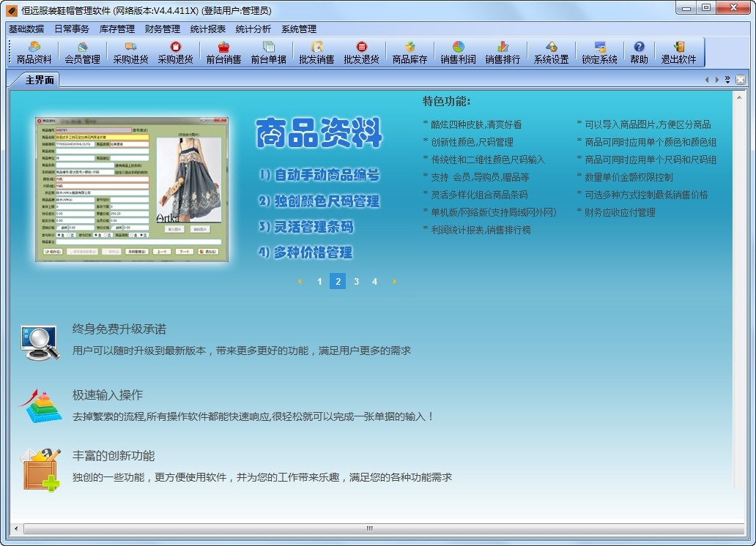
Task: Close the tab panel with X icon
Action: pos(741,80)
